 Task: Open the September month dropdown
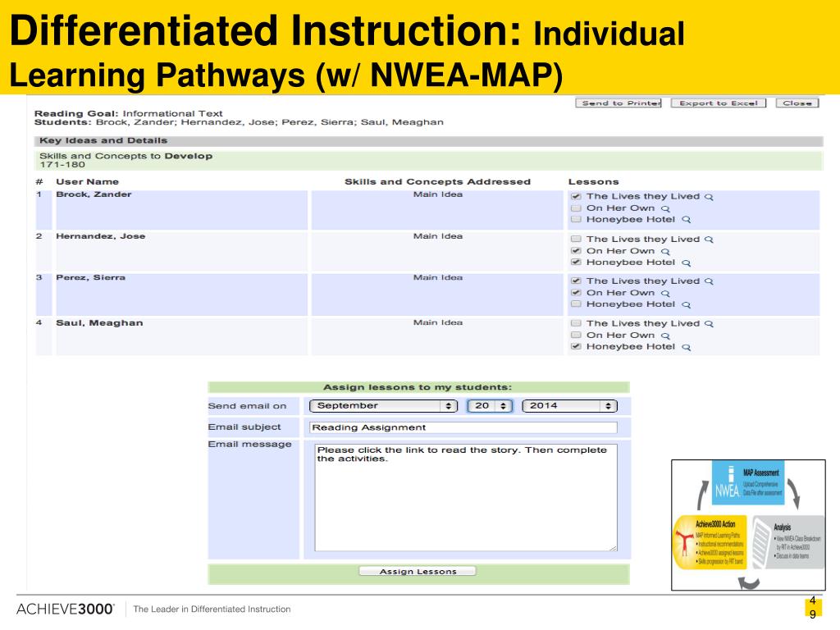point(383,406)
